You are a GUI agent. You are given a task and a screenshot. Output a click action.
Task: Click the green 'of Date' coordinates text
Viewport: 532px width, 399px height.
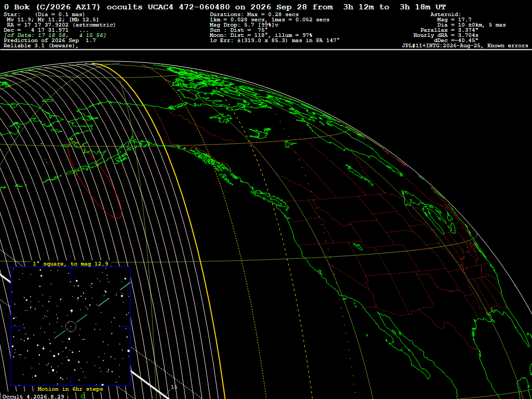[55, 35]
